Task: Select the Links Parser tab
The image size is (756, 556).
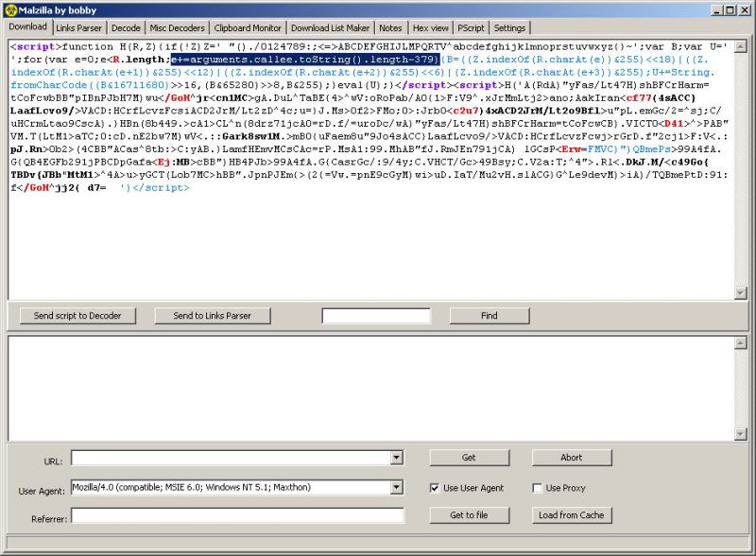Action: click(78, 27)
